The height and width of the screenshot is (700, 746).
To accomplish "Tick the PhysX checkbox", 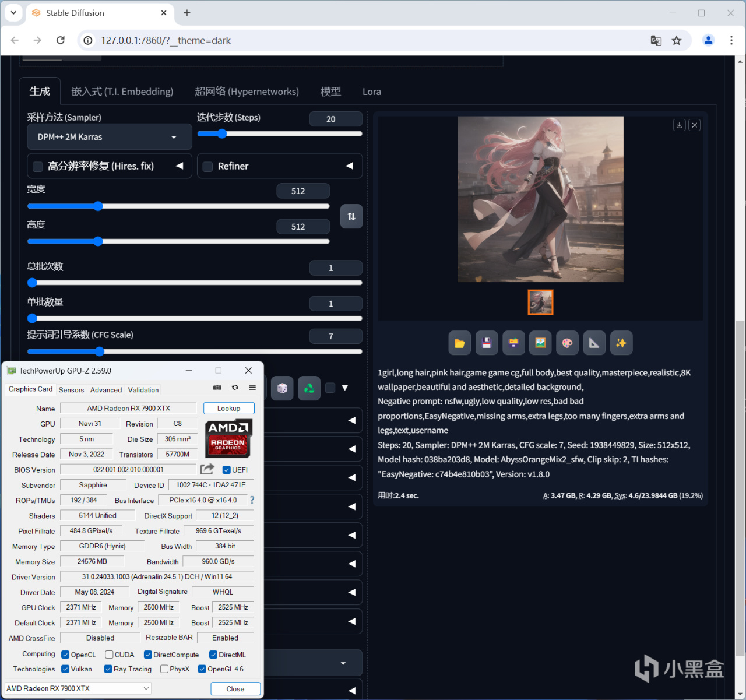I will [164, 669].
